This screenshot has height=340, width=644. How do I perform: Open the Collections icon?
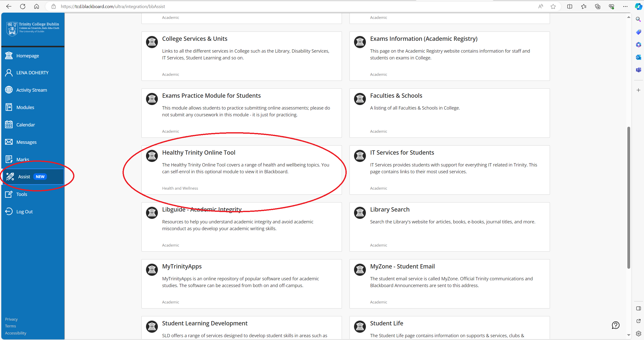597,7
